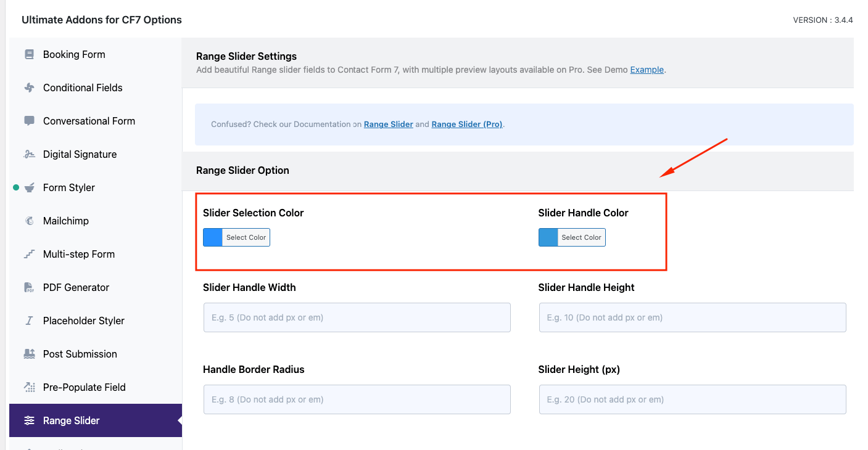
Task: Click Select Color for Slider Handle Color
Action: (x=582, y=237)
